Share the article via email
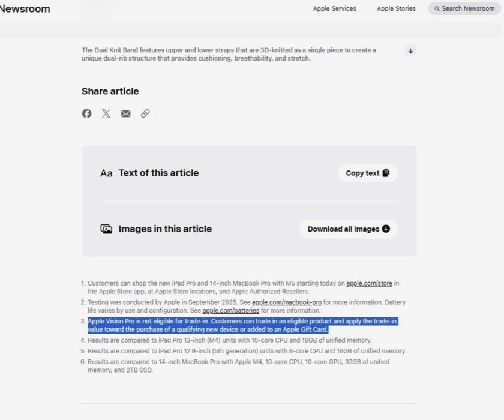Screen dimensions: 504x420 pyautogui.click(x=125, y=113)
